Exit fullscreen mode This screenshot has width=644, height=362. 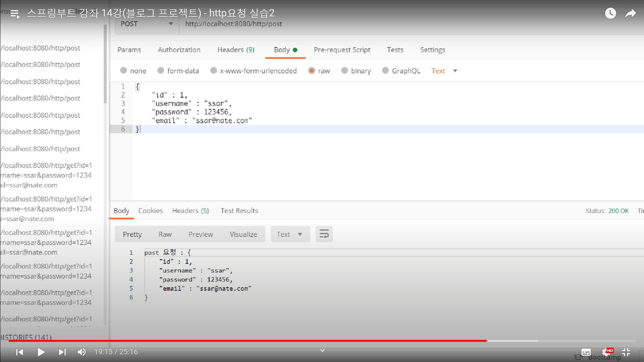(626, 352)
